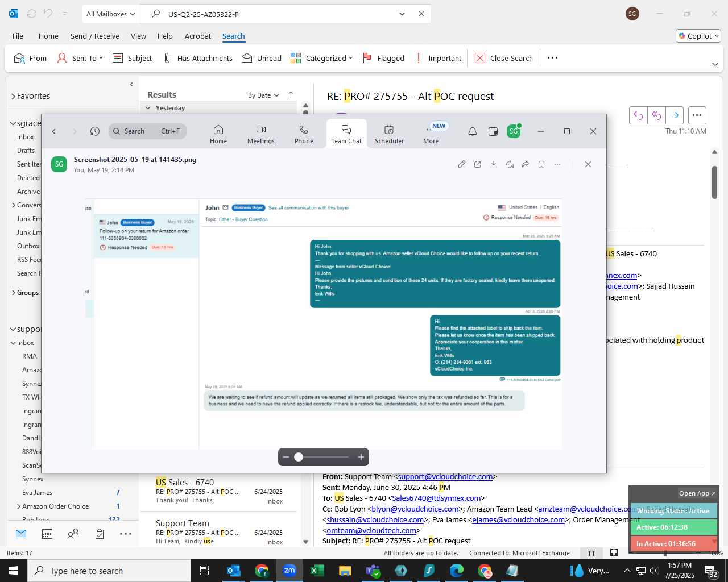Click Close Search button
Image resolution: width=728 pixels, height=582 pixels.
coord(504,58)
